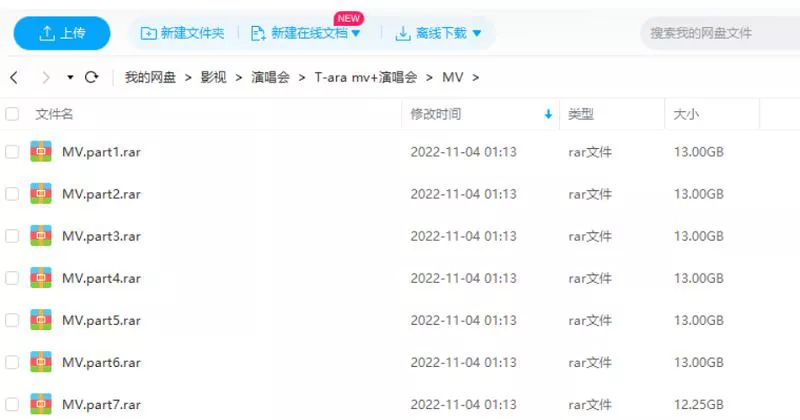Click the MV.part4.rar archive icon
Image resolution: width=800 pixels, height=420 pixels.
tap(41, 278)
